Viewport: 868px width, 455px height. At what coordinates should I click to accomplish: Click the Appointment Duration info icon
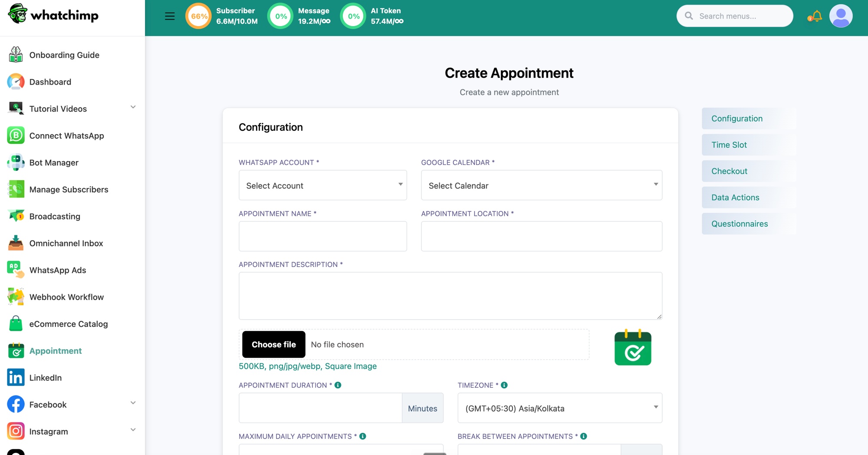click(338, 385)
